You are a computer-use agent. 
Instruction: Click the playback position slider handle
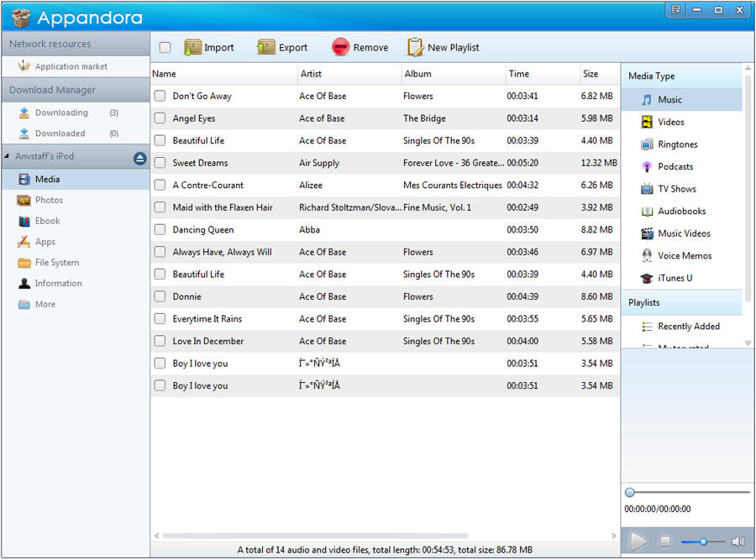[629, 492]
